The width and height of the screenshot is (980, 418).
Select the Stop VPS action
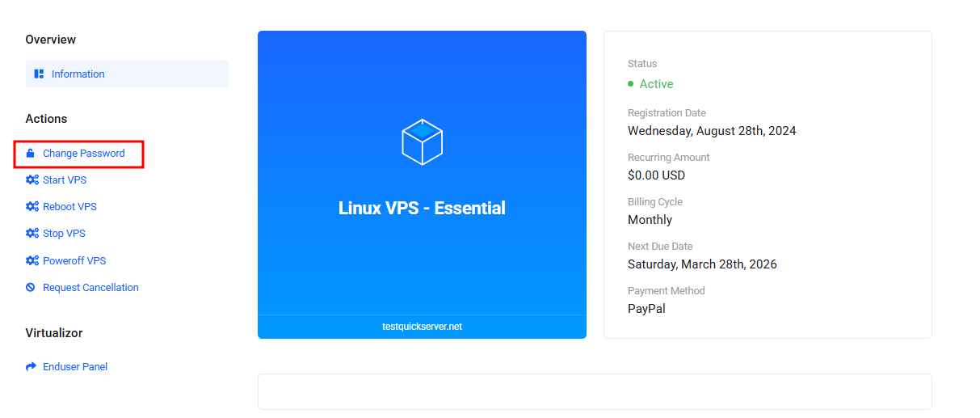64,234
